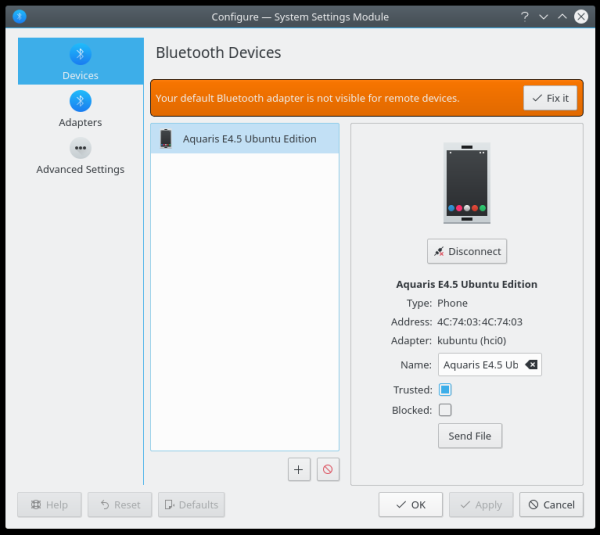Click the Help button
The image size is (600, 535).
point(49,505)
